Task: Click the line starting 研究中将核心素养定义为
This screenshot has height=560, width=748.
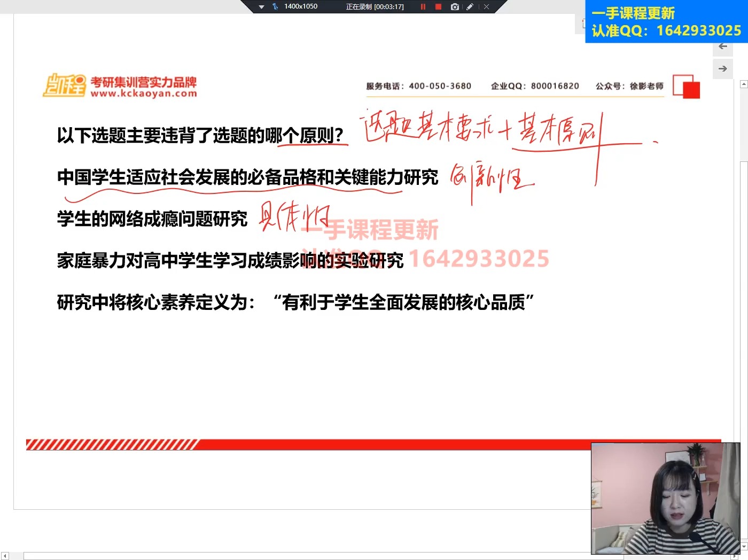Action: point(295,302)
